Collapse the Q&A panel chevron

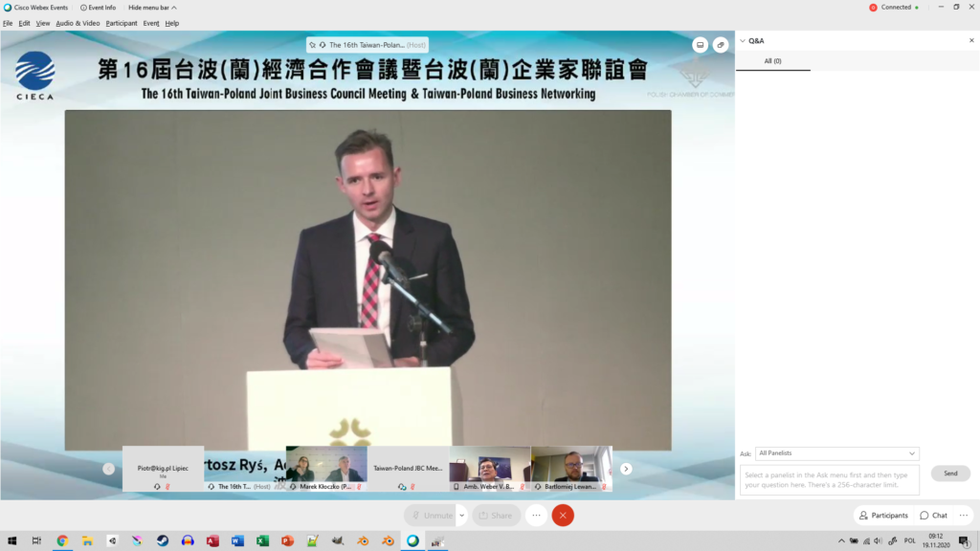(743, 41)
